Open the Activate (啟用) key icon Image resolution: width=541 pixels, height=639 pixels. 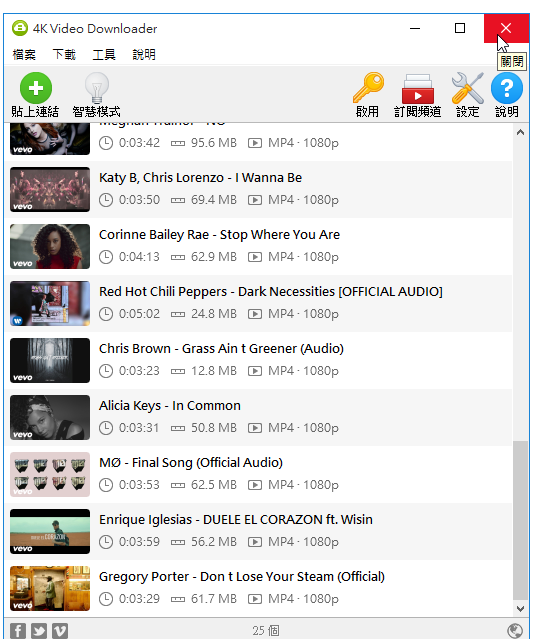(x=368, y=95)
